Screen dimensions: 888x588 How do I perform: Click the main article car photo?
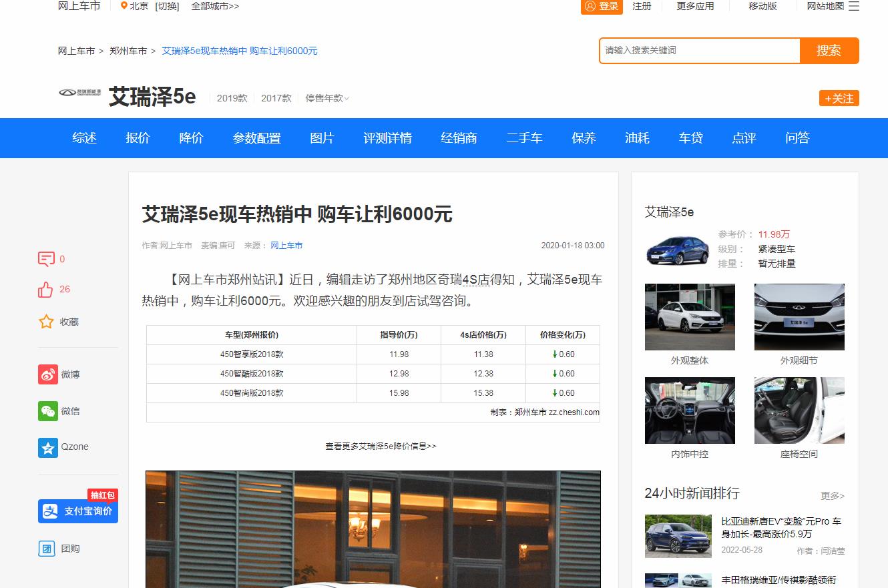373,529
